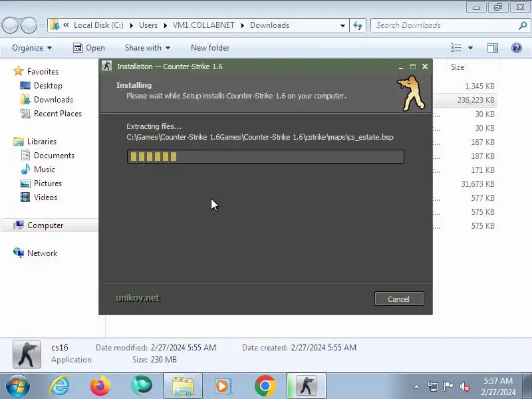
Task: Click Downloads in the address path
Action: (x=270, y=25)
